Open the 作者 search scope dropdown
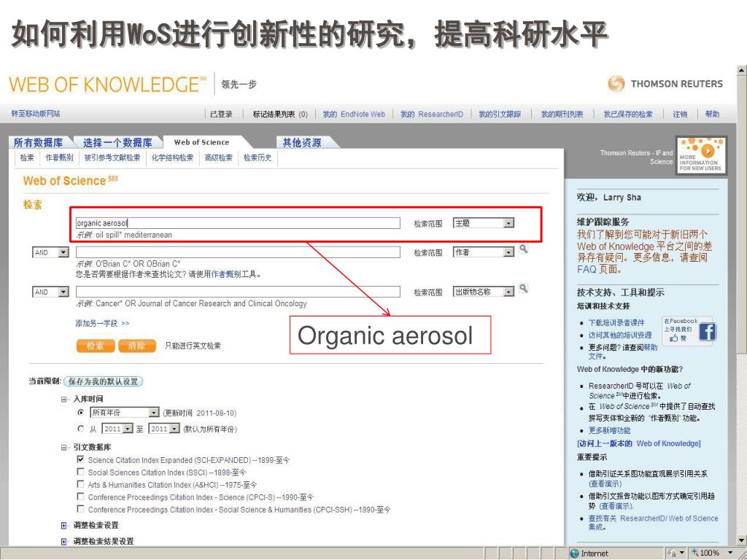Screen dimensions: 747x560 coord(484,252)
